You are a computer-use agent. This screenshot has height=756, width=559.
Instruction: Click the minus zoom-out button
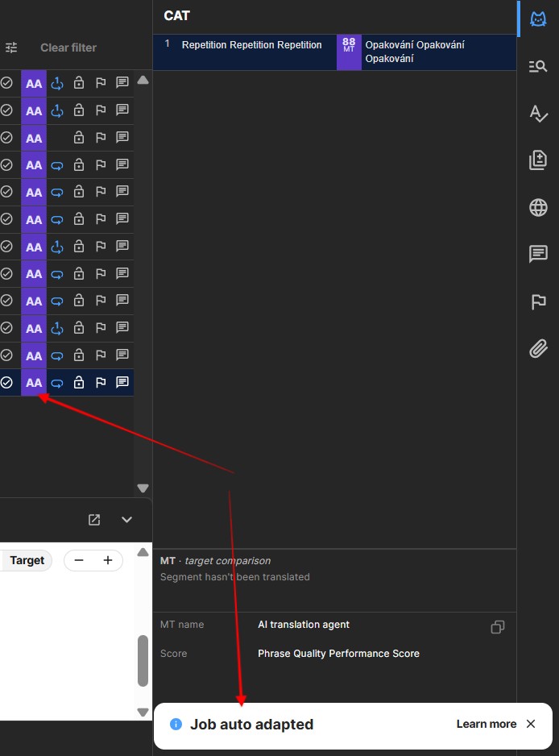click(79, 560)
